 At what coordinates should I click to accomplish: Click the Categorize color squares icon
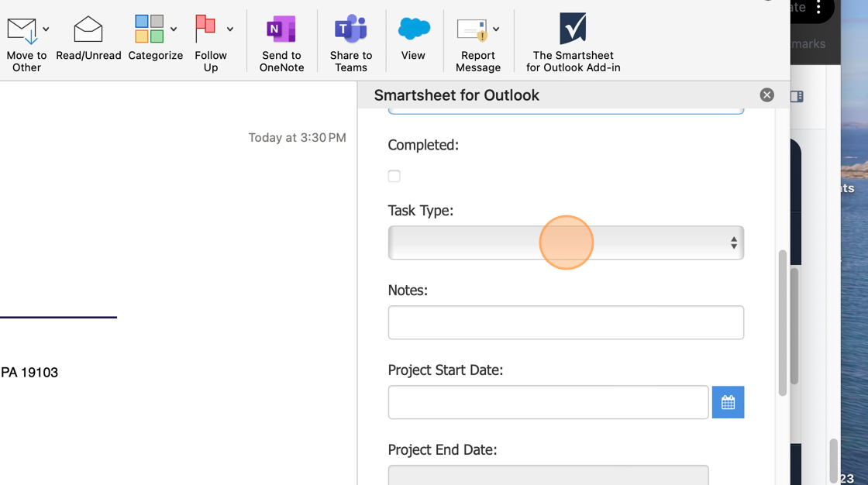150,29
